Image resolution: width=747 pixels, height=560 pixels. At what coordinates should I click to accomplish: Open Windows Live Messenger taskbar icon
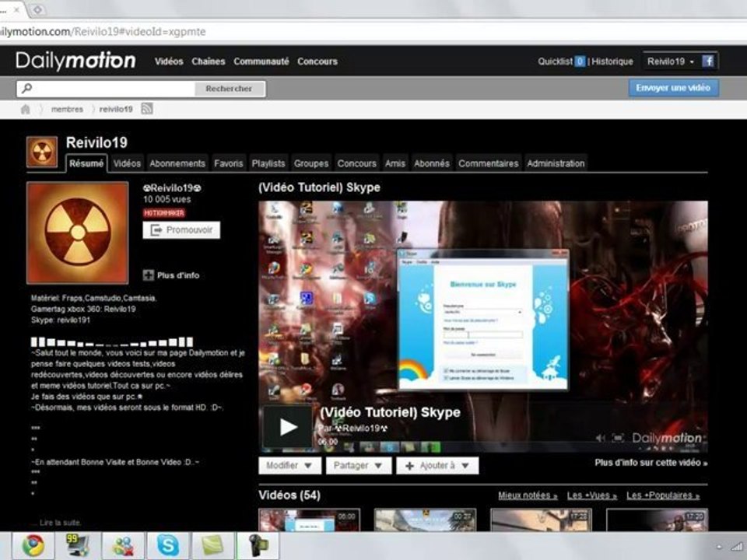123,546
